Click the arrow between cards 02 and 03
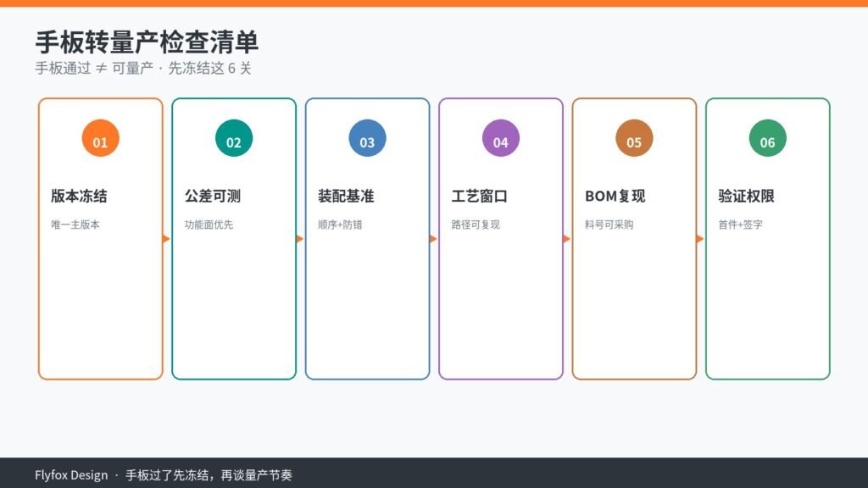Image resolution: width=868 pixels, height=488 pixels. tap(299, 239)
